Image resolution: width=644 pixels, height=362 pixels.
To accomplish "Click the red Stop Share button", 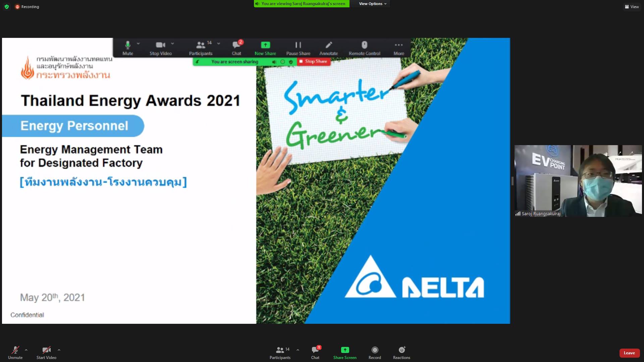I will [314, 62].
